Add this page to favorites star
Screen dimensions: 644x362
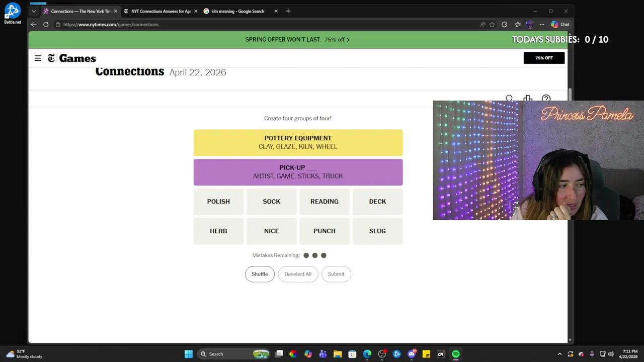click(492, 24)
